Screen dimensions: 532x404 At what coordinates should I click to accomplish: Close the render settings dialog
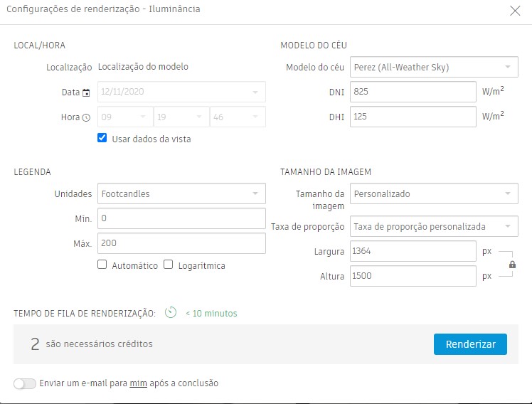click(515, 10)
